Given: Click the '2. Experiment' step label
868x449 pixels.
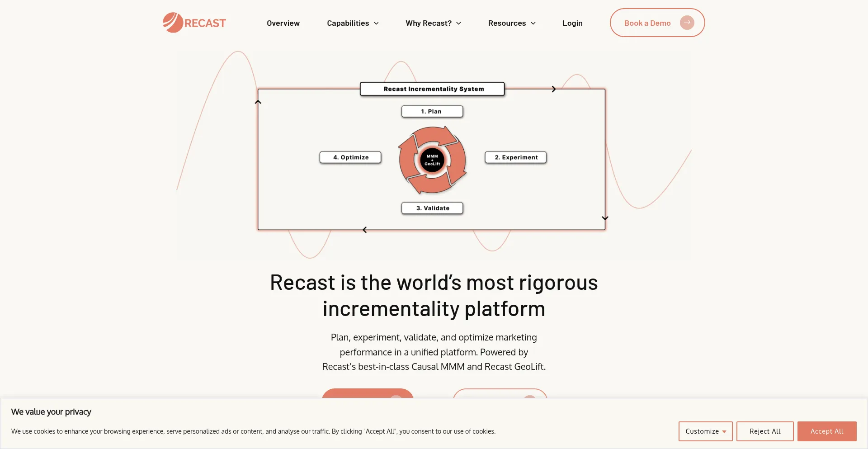Looking at the screenshot, I should click(515, 157).
